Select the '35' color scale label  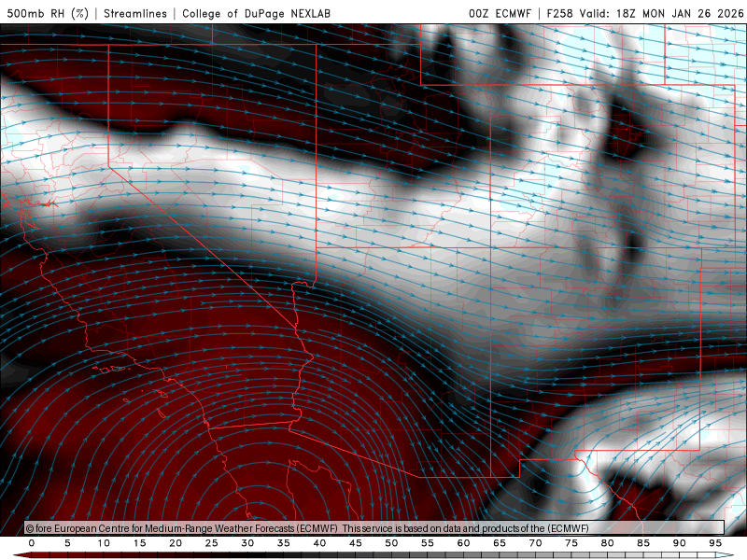click(284, 543)
